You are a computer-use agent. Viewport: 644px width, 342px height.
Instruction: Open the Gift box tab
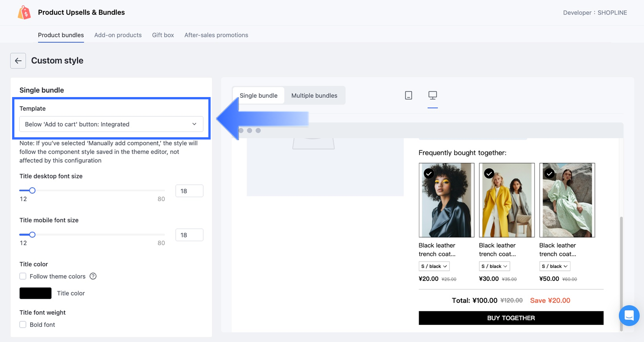tap(163, 35)
